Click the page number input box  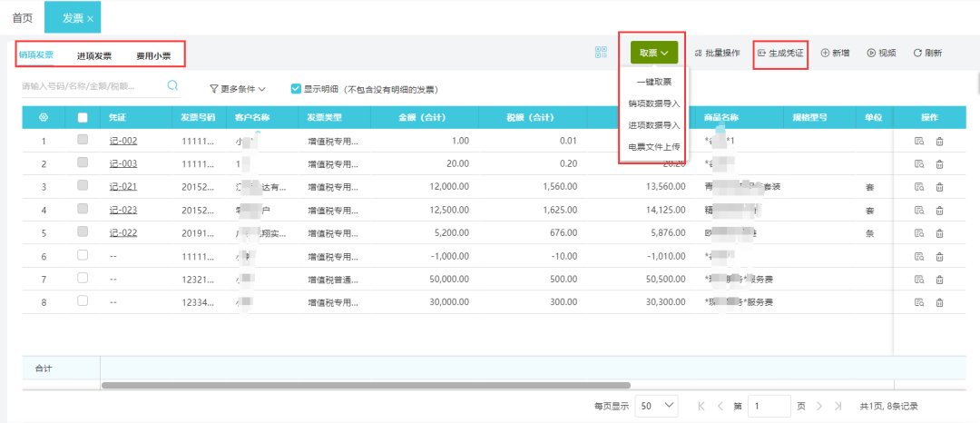click(x=769, y=406)
